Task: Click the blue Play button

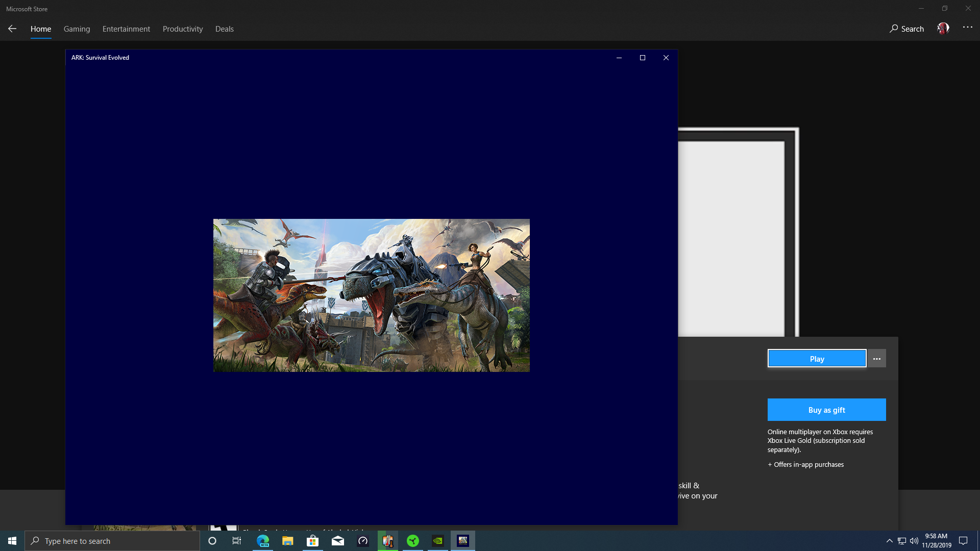Action: click(817, 359)
